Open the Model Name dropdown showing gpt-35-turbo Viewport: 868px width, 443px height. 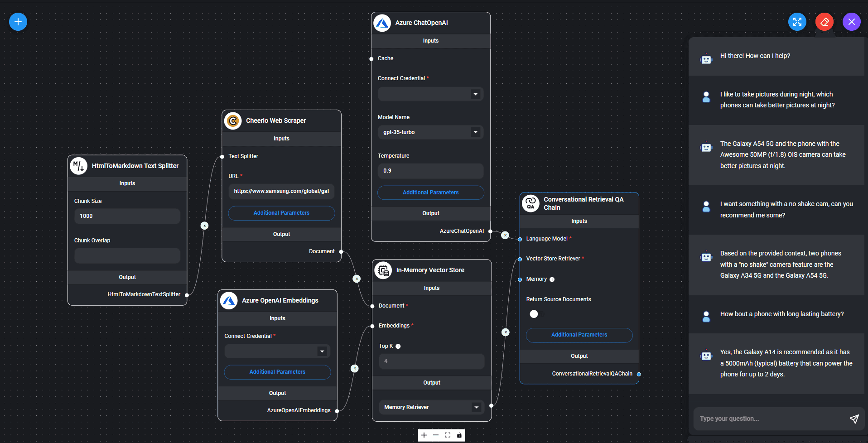[431, 132]
